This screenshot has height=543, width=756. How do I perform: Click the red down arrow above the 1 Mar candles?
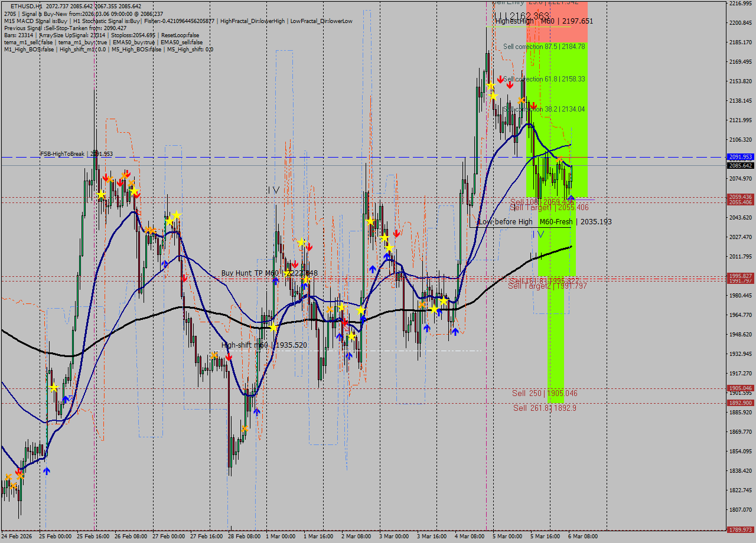(309, 246)
